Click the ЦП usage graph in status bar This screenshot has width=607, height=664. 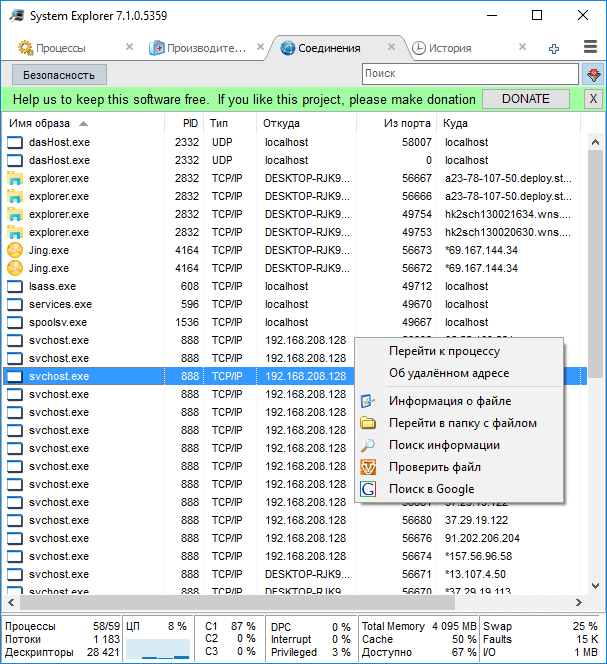tap(158, 649)
